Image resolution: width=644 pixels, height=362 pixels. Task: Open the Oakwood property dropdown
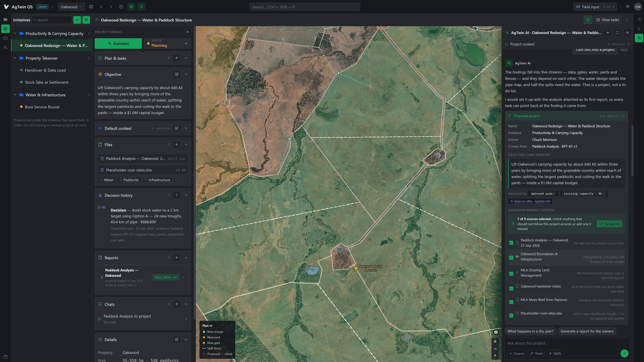pos(71,7)
